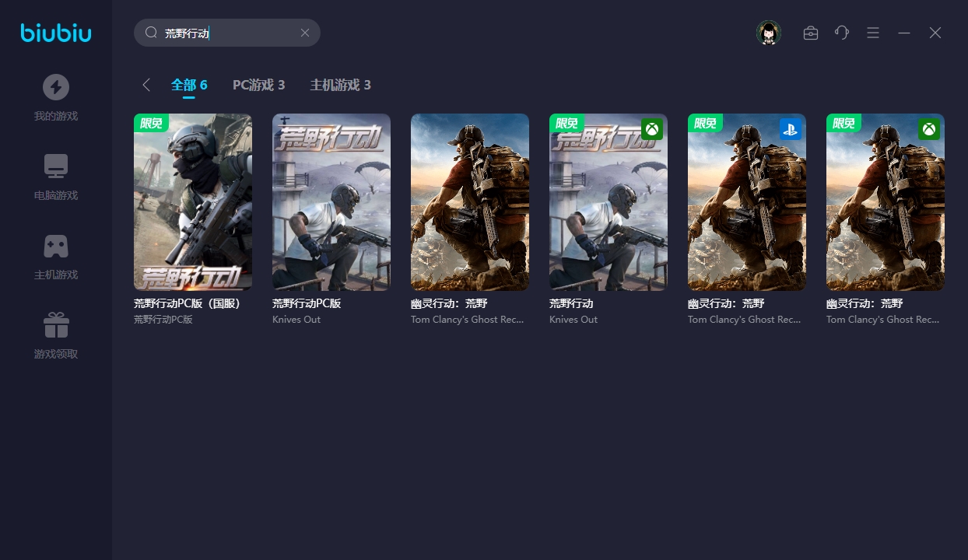968x560 pixels.
Task: Open 主机游戏 controller section
Action: pos(56,256)
